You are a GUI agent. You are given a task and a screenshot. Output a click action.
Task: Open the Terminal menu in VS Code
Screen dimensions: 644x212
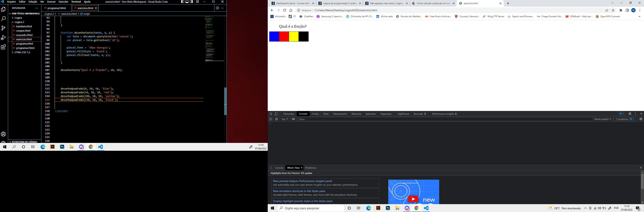76,2
